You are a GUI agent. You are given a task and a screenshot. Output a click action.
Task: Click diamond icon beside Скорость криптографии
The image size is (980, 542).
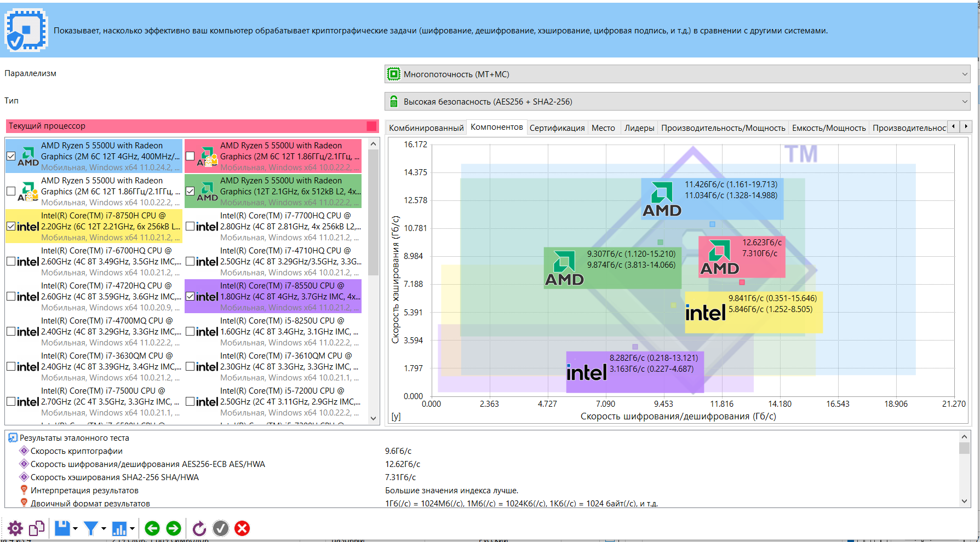click(24, 451)
